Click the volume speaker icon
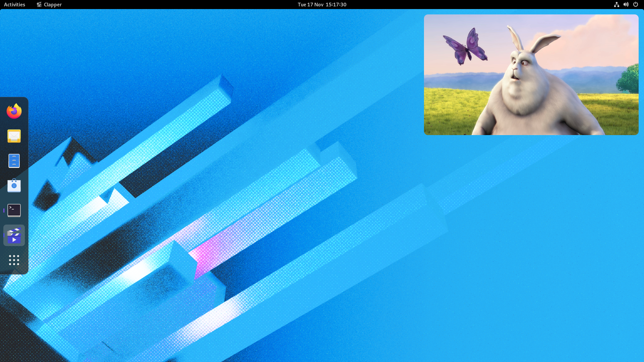644x362 pixels. click(x=626, y=4)
